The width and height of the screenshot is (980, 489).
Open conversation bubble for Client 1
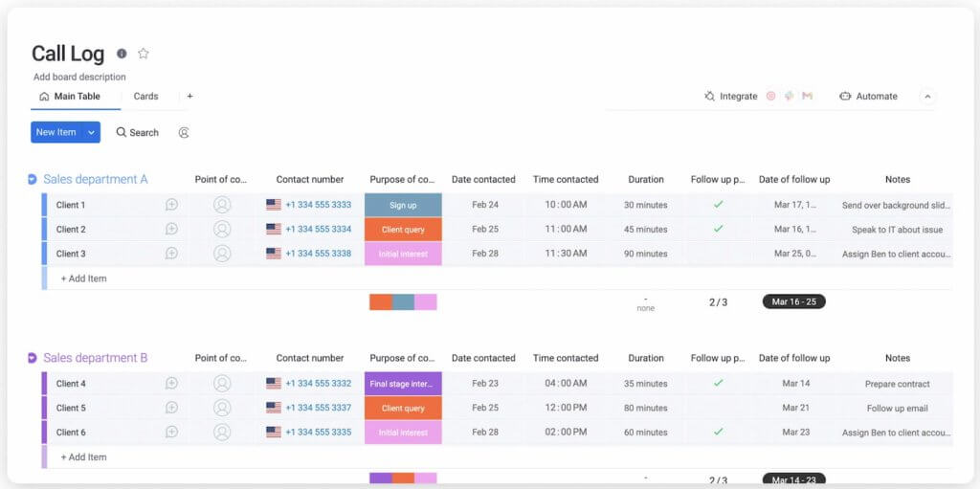[171, 205]
